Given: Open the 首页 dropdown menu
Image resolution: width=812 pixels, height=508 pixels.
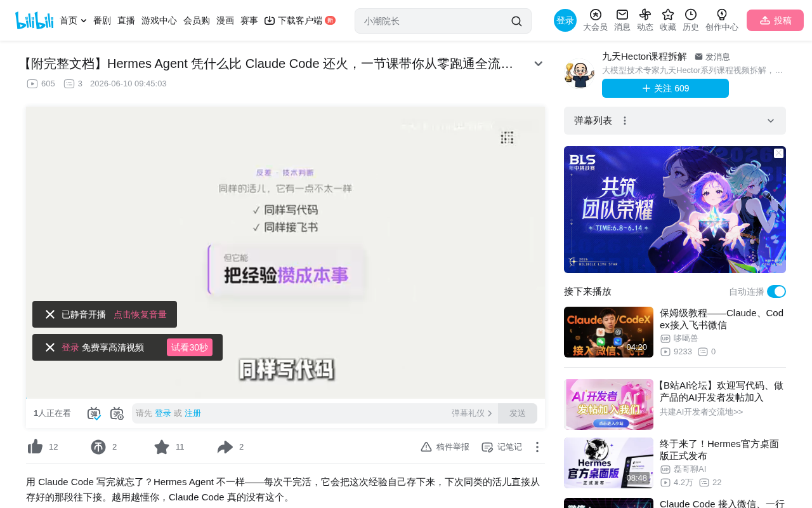Looking at the screenshot, I should (73, 20).
